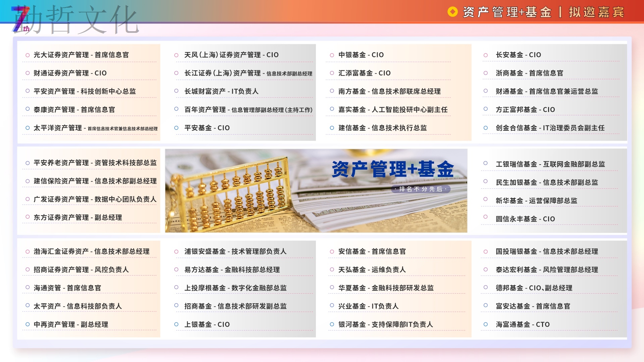Select 工银瑞信基金 - 互联网金融部副总监
This screenshot has width=644, height=362.
coord(550,164)
